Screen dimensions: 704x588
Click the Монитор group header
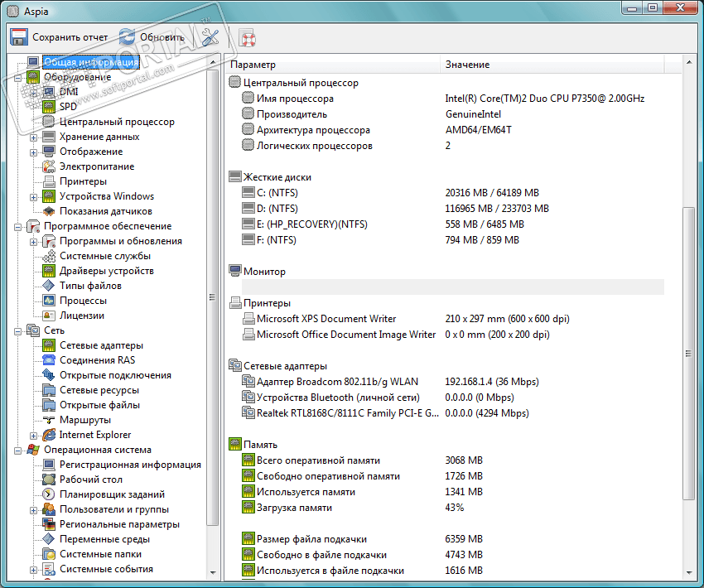[264, 271]
